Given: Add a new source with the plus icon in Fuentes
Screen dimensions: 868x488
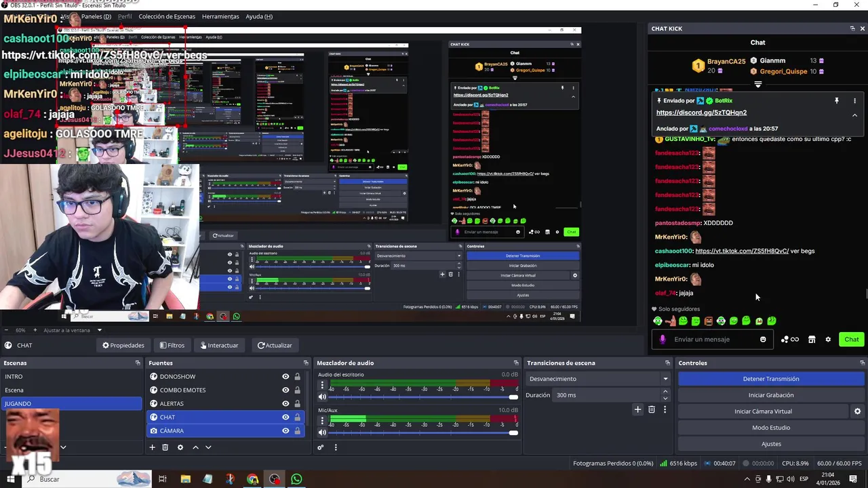Looking at the screenshot, I should click(153, 447).
